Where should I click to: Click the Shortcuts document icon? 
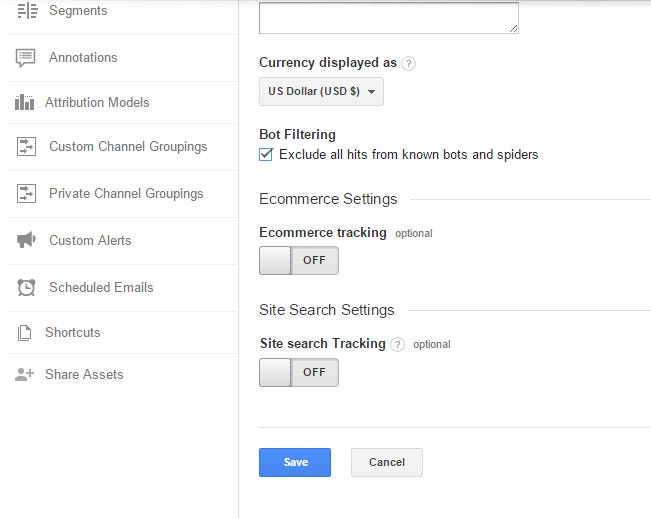coord(25,333)
